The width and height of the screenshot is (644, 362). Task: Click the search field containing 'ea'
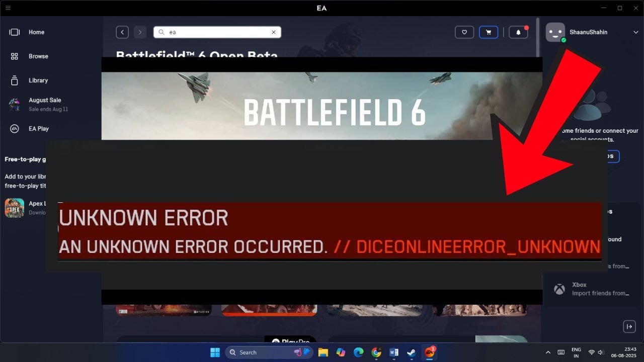click(x=217, y=32)
